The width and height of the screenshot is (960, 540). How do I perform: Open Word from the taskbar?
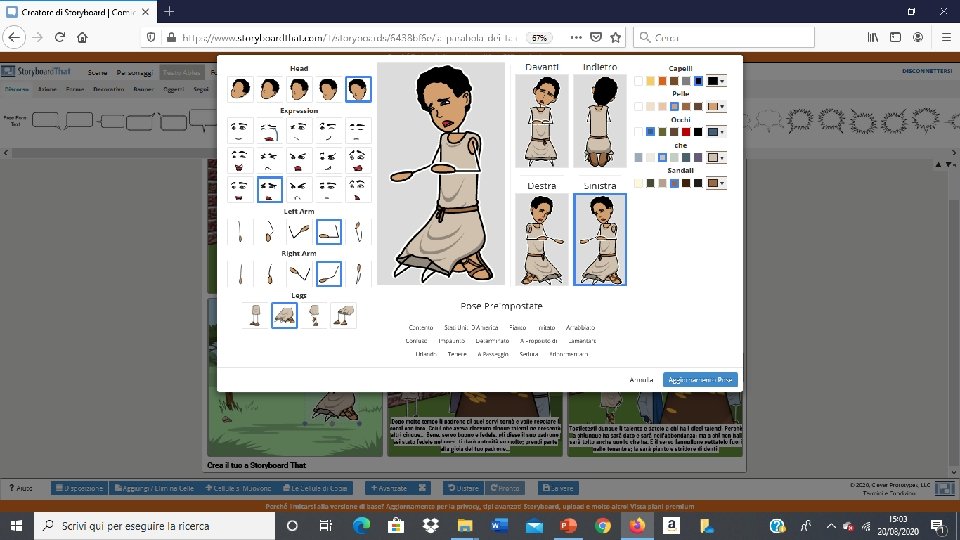click(x=500, y=526)
